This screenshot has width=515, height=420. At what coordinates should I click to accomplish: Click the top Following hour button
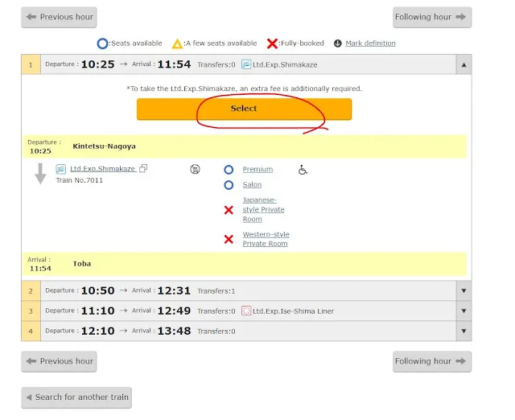point(432,17)
